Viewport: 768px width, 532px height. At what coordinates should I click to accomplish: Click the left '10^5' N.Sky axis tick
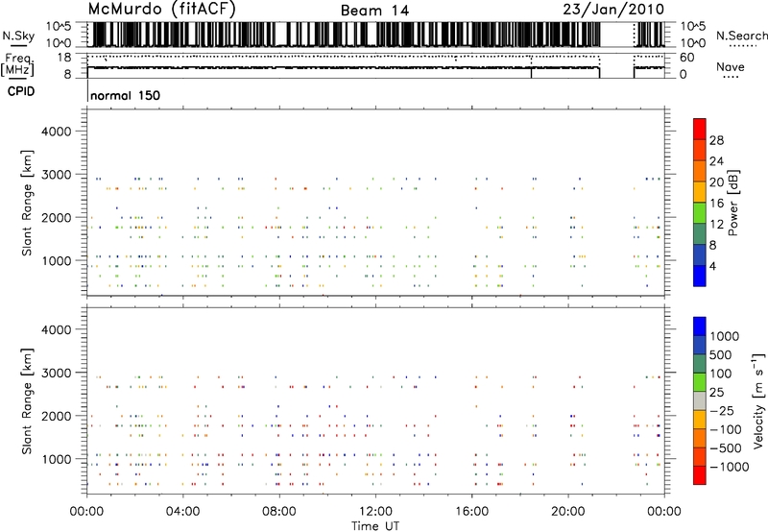tap(60, 27)
